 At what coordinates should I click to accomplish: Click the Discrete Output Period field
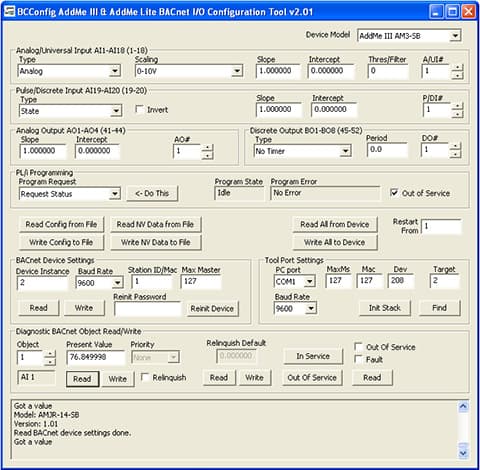tap(387, 150)
